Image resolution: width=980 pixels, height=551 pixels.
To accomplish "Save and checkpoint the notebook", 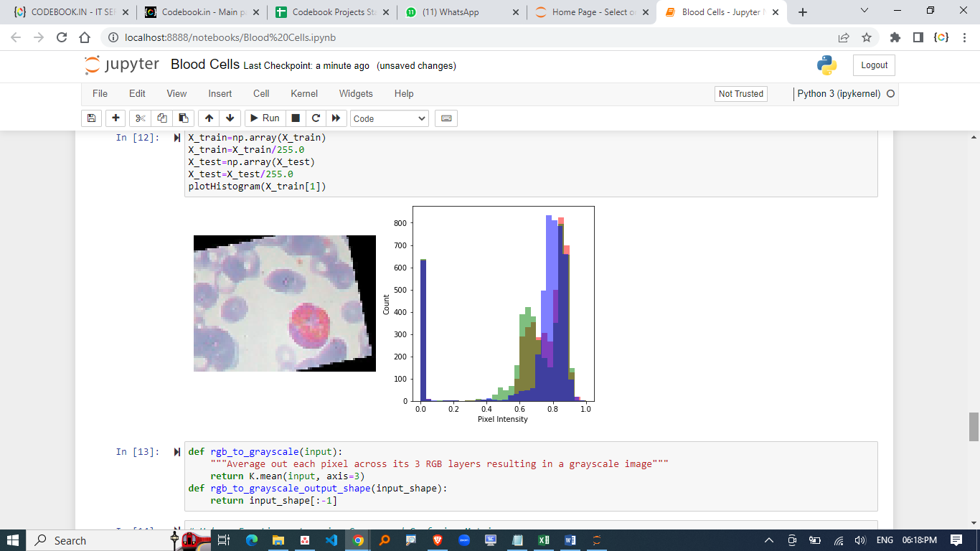I will click(x=91, y=118).
